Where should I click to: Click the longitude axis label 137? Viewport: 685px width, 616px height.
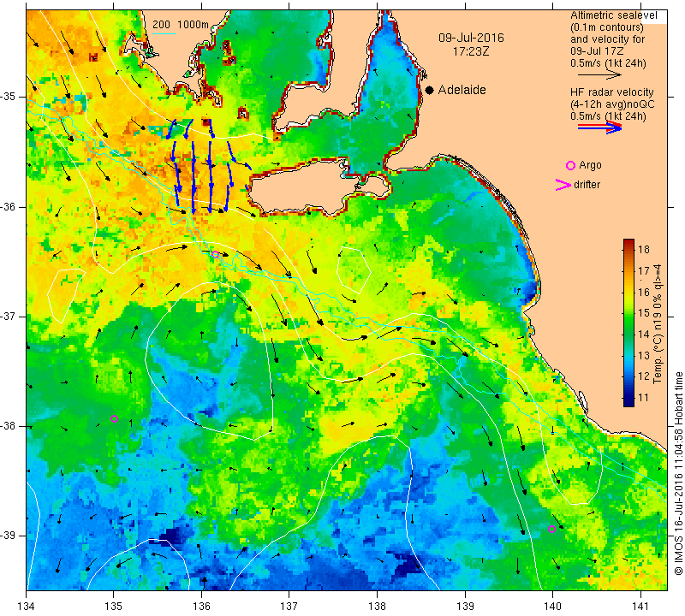(289, 607)
